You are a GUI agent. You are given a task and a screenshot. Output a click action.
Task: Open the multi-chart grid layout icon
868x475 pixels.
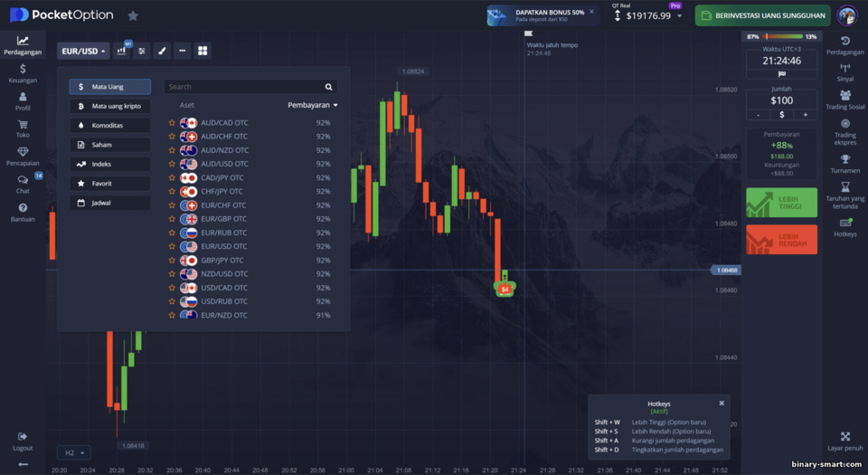[x=203, y=51]
